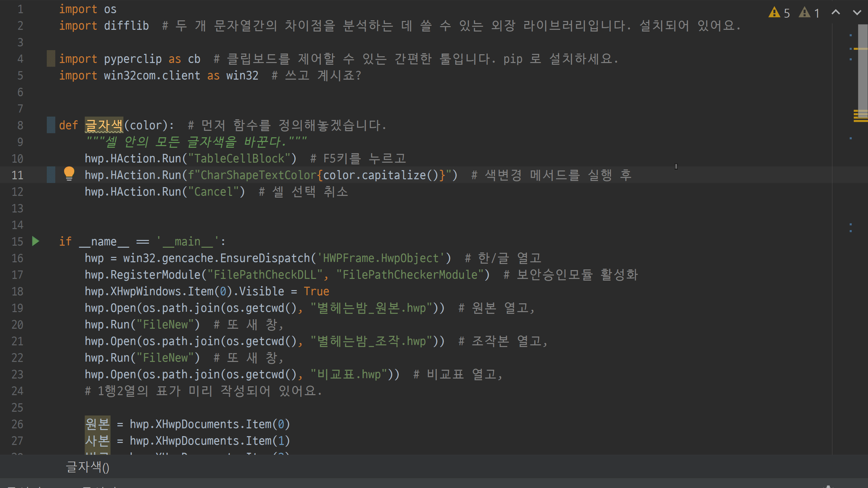Toggle a breakpoint at line number 19
This screenshot has width=868, height=488.
click(18, 308)
